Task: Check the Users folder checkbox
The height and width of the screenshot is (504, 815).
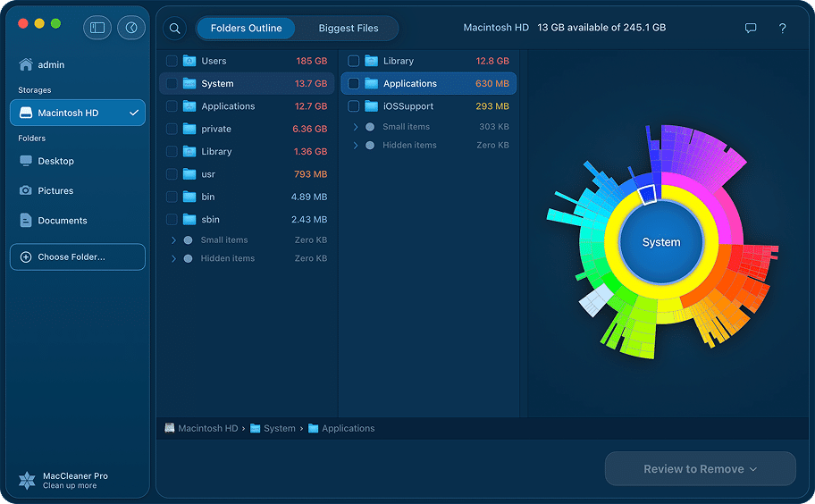Action: 172,61
